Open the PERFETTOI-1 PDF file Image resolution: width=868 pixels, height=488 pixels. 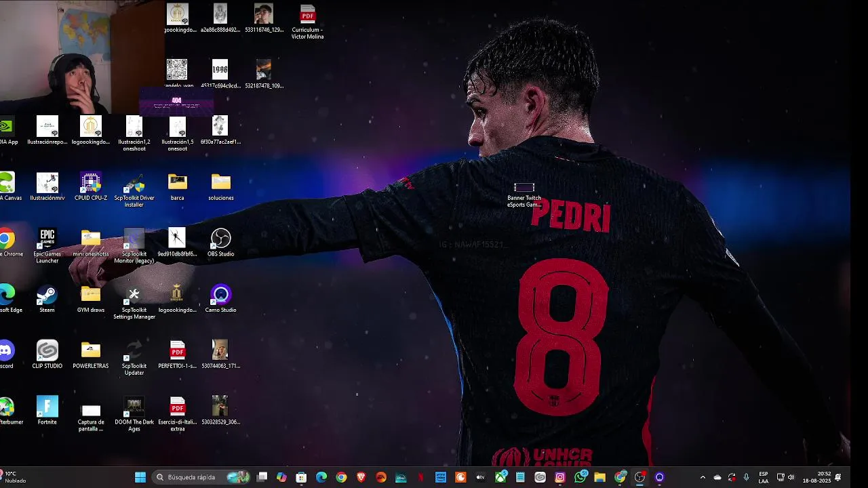click(177, 355)
